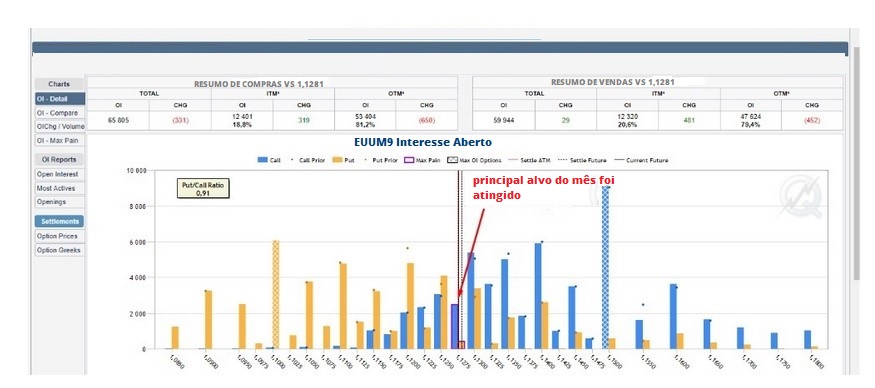Open Option Greeks settlements

tap(59, 250)
